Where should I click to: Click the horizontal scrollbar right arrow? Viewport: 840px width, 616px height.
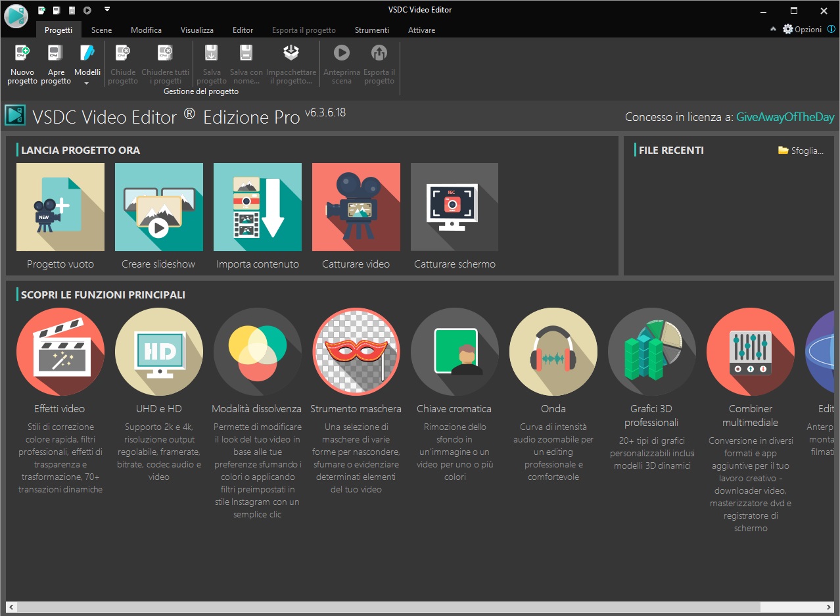(829, 607)
